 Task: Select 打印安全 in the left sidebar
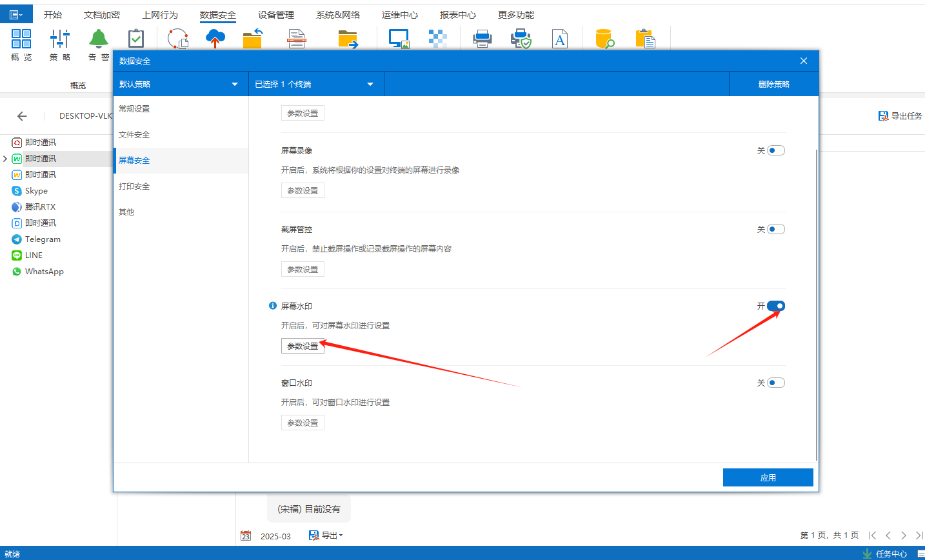pos(134,186)
